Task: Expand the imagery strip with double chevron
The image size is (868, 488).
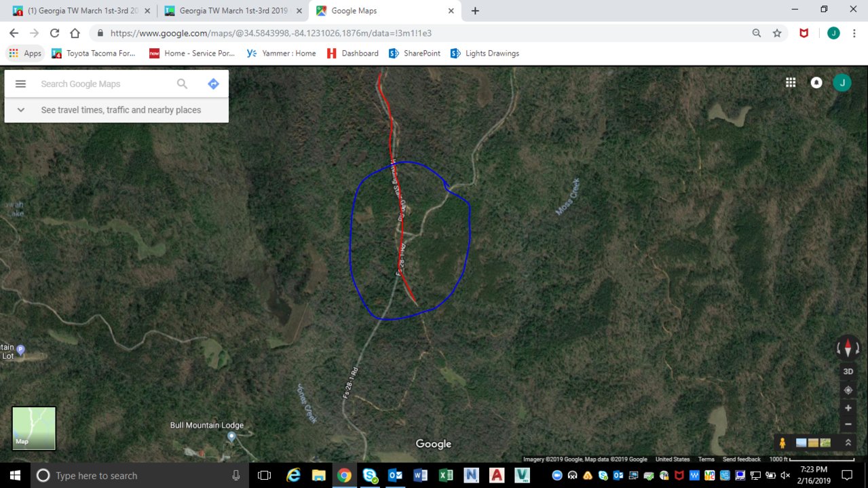Action: tap(848, 443)
